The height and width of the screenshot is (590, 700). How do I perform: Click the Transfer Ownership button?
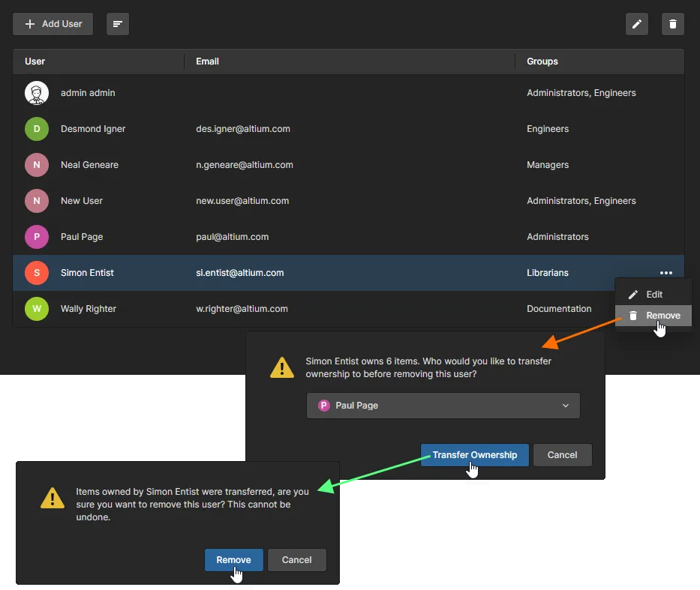474,454
